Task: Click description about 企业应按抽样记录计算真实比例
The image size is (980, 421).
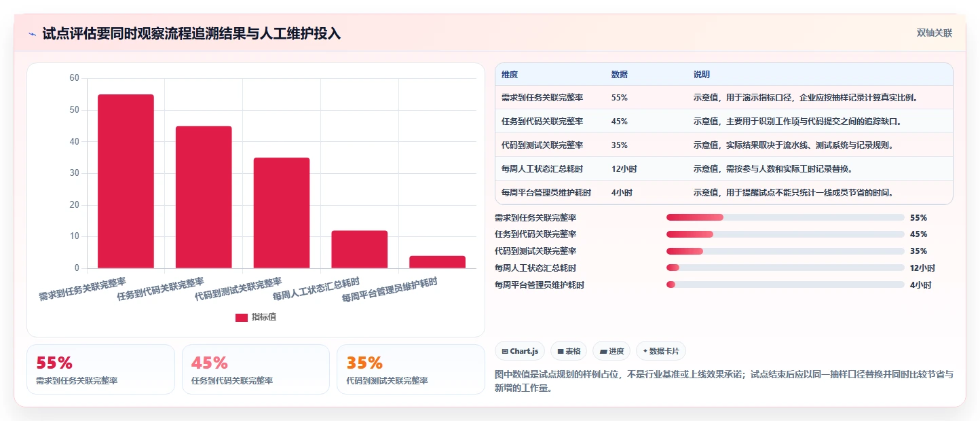Action: 806,98
